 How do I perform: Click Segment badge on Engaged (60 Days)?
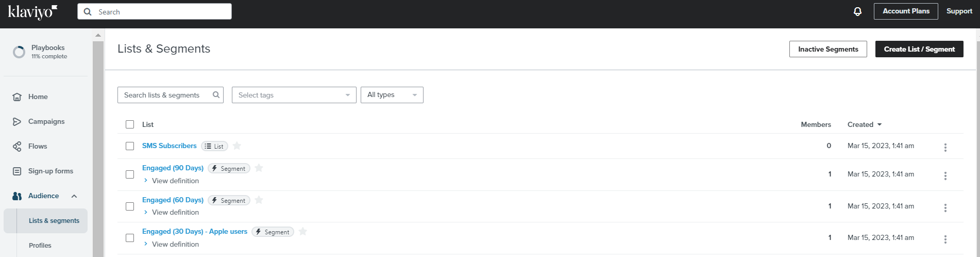[x=229, y=200]
